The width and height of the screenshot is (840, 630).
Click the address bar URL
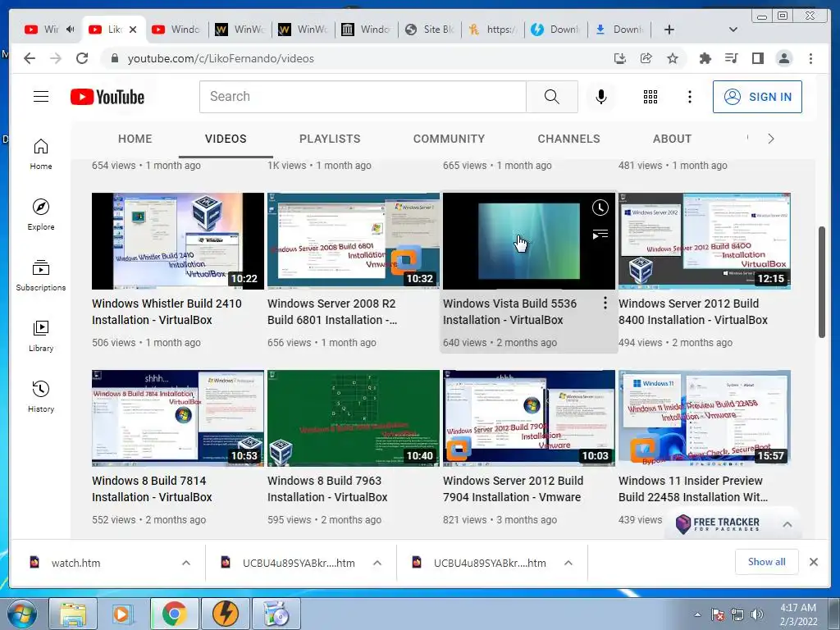221,58
